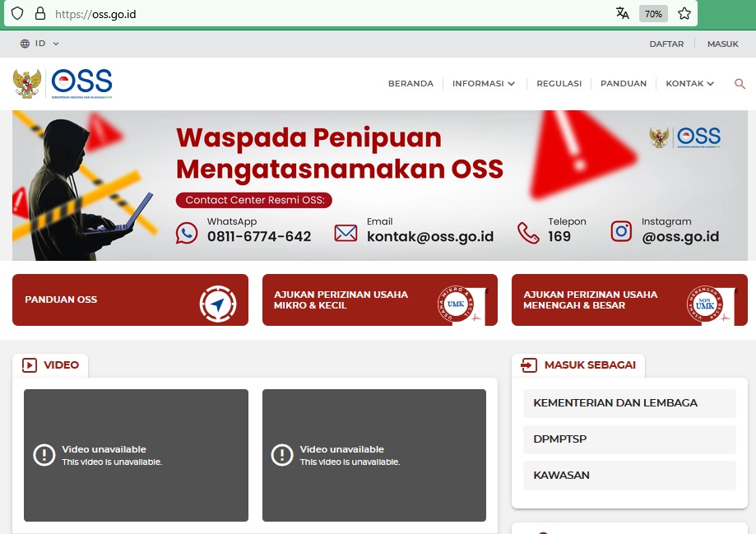
Task: Open the PANDUAN OSS button
Action: coord(130,300)
